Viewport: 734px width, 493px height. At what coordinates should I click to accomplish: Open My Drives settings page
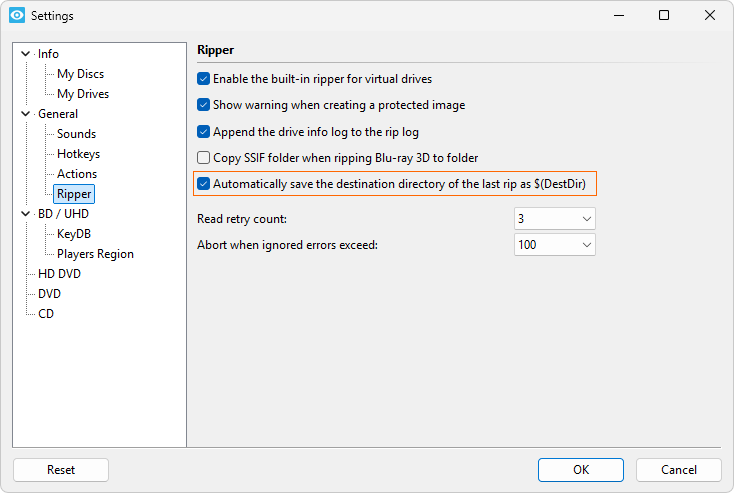(83, 94)
